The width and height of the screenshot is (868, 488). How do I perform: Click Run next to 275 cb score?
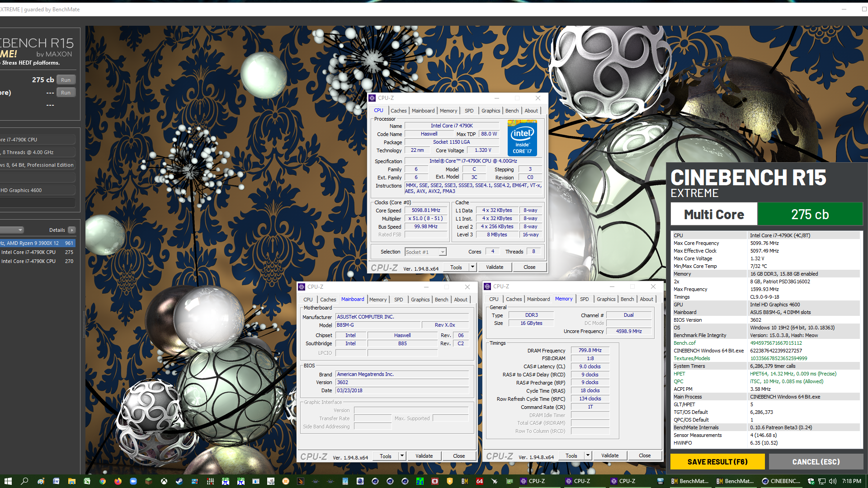[x=66, y=80]
